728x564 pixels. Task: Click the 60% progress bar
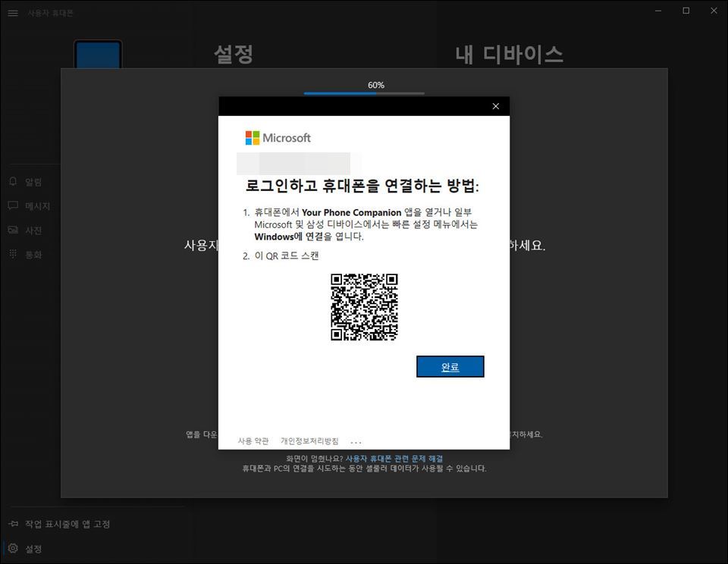click(x=364, y=93)
